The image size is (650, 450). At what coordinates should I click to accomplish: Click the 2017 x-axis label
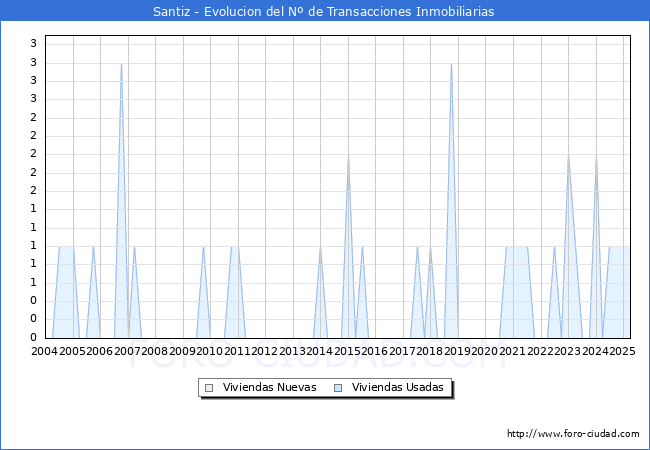coord(403,351)
